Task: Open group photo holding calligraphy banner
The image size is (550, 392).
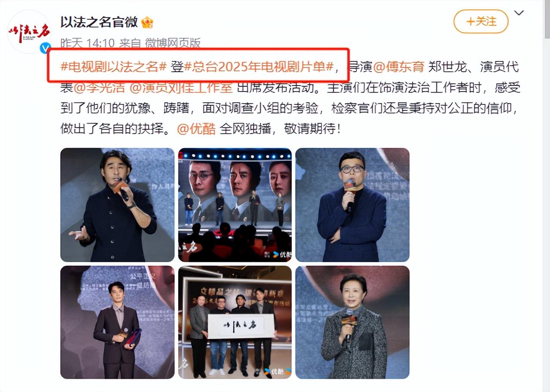Action: point(235,322)
